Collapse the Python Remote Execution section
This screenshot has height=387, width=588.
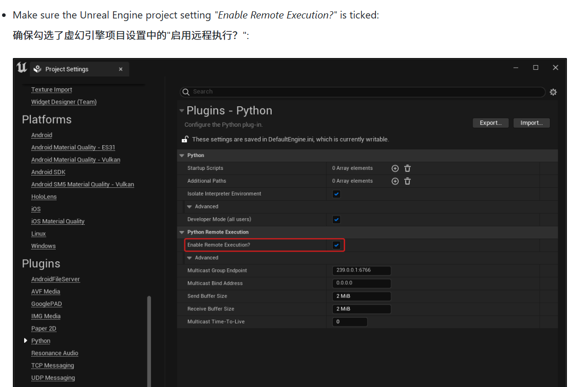pyautogui.click(x=182, y=232)
